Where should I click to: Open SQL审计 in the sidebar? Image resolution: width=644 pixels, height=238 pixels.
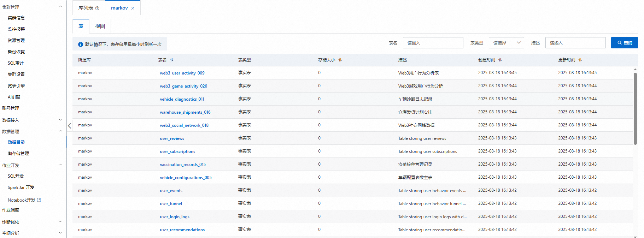[x=16, y=63]
